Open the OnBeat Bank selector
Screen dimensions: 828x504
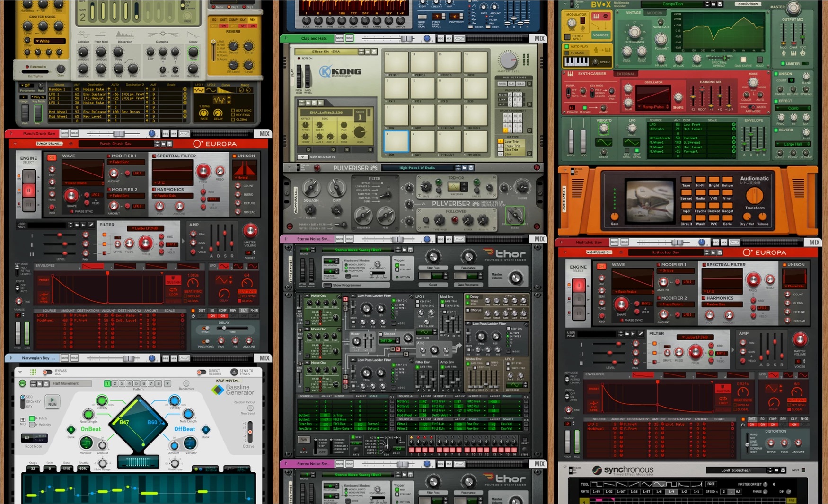pyautogui.click(x=71, y=429)
